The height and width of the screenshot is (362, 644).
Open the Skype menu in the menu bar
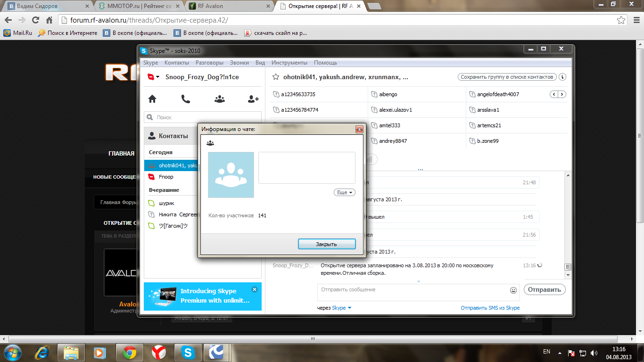[x=151, y=63]
